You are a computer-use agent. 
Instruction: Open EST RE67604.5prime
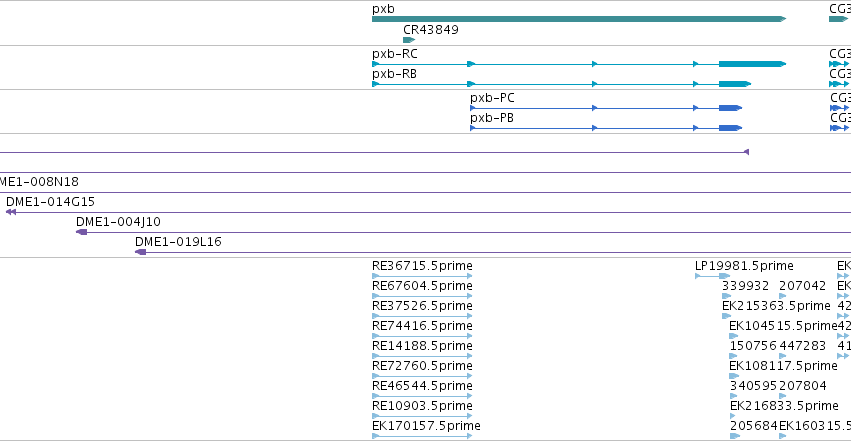(x=422, y=296)
